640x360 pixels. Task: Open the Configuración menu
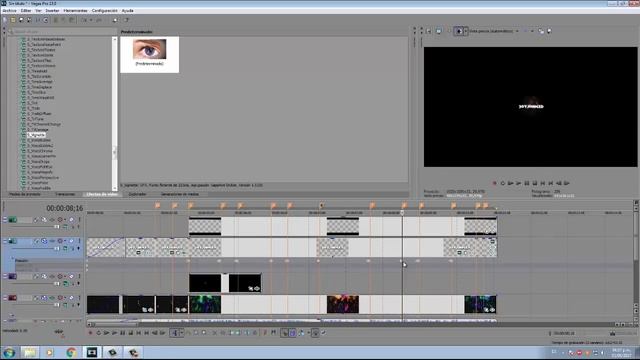pyautogui.click(x=104, y=11)
